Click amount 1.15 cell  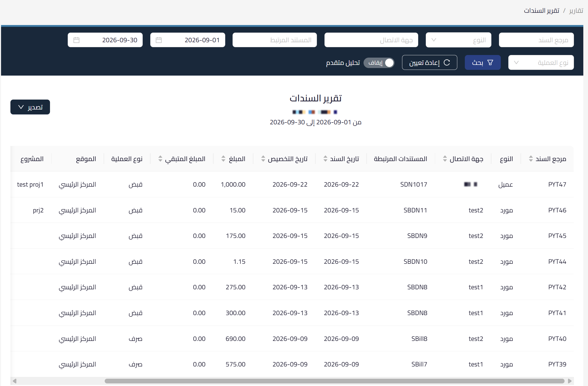pyautogui.click(x=239, y=261)
